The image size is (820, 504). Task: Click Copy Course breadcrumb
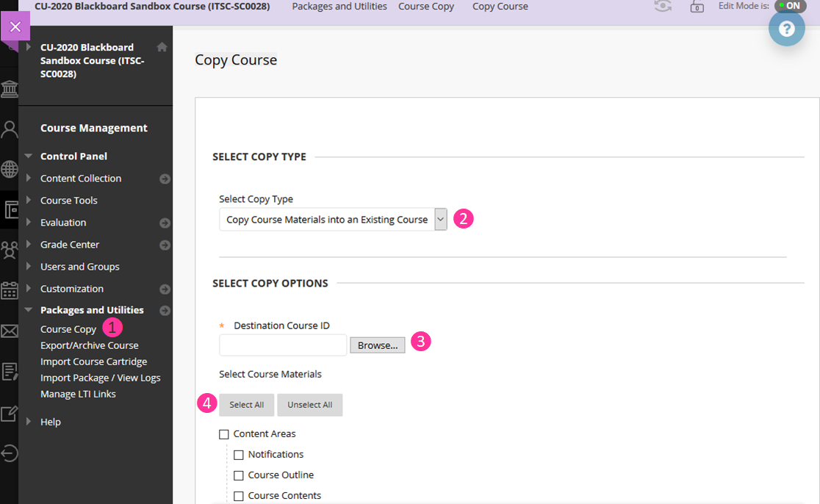coord(500,7)
